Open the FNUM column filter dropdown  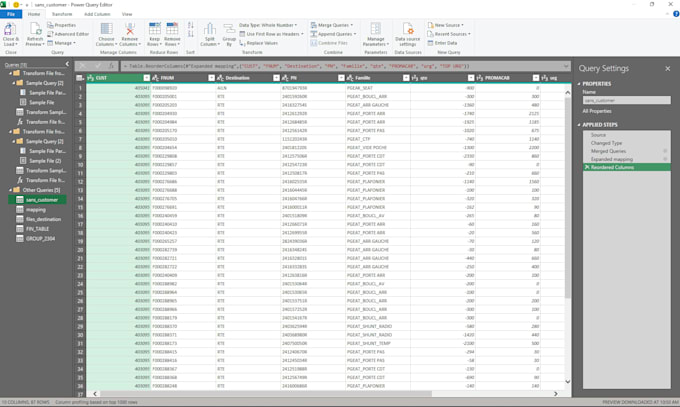(x=211, y=78)
